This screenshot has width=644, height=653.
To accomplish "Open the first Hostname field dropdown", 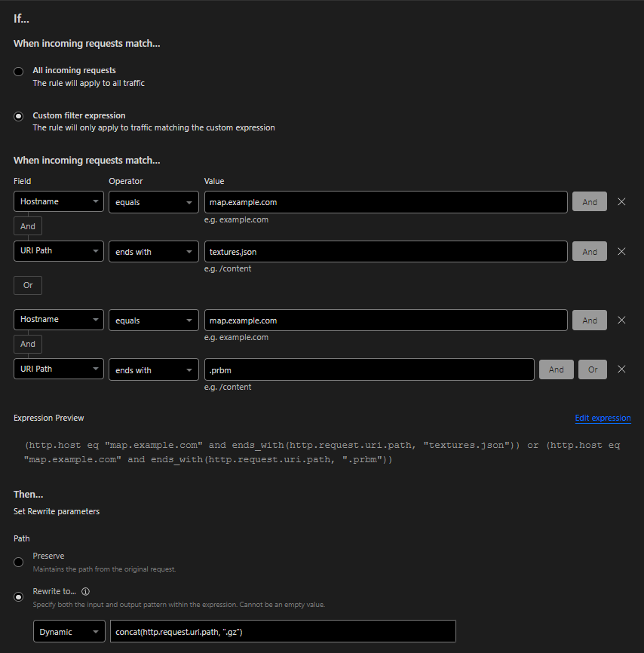I will click(x=59, y=202).
